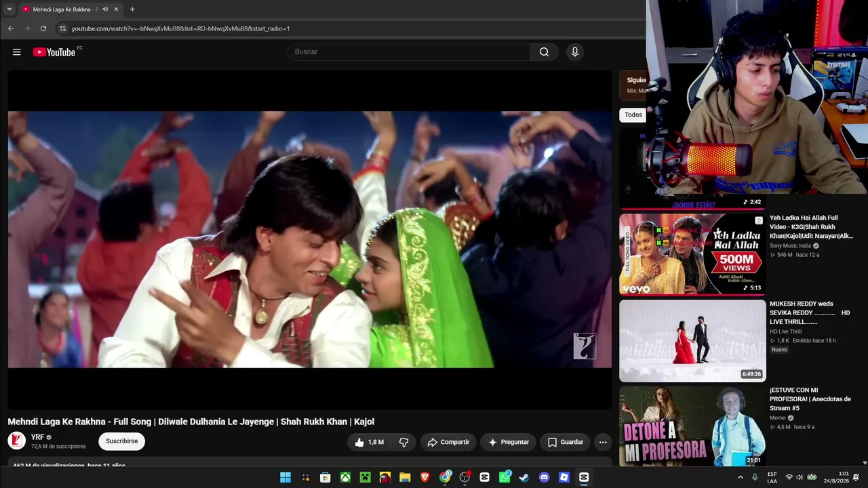868x488 pixels.
Task: Open File Explorer from the taskbar
Action: click(x=405, y=478)
